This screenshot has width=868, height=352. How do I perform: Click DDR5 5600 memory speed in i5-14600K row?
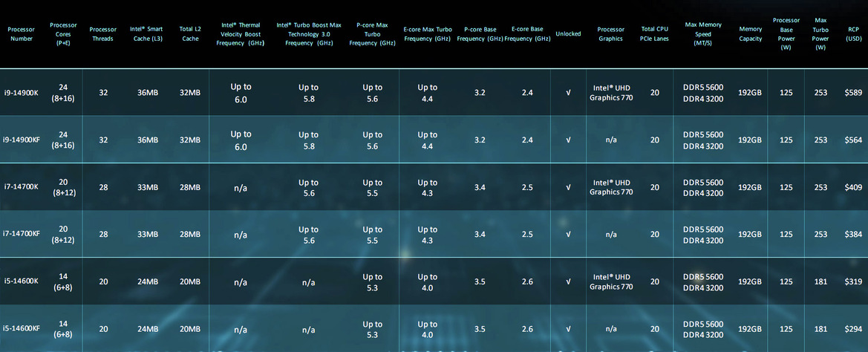[703, 277]
